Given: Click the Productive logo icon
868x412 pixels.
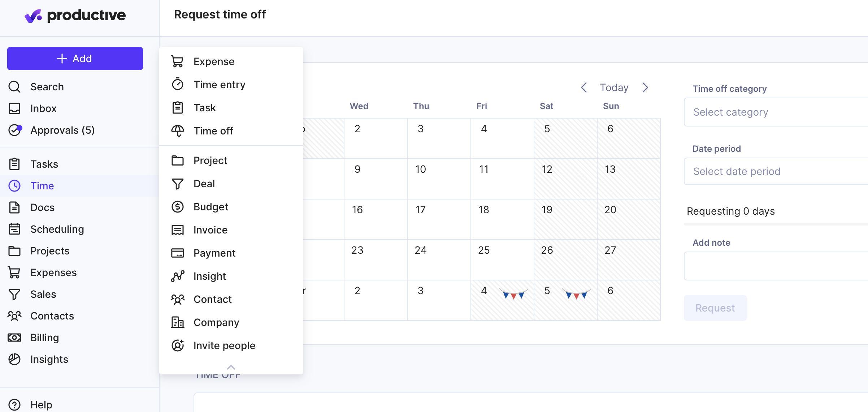Looking at the screenshot, I should coord(33,16).
